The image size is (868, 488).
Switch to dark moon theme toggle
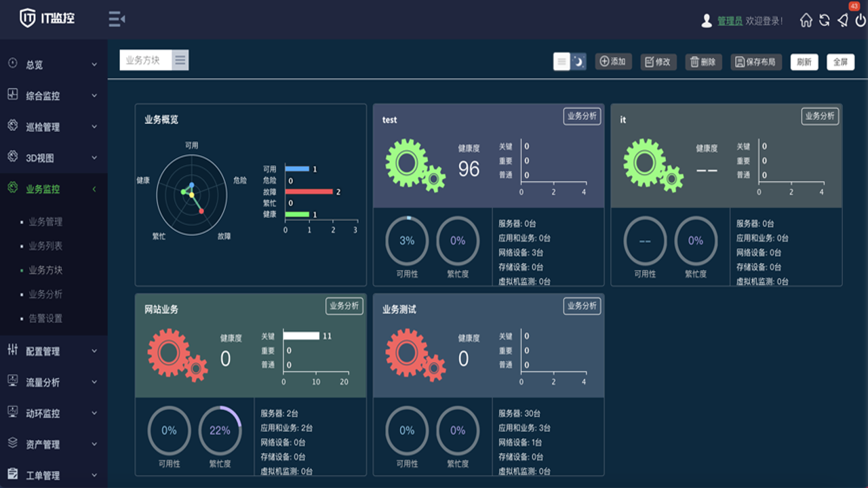click(x=578, y=62)
